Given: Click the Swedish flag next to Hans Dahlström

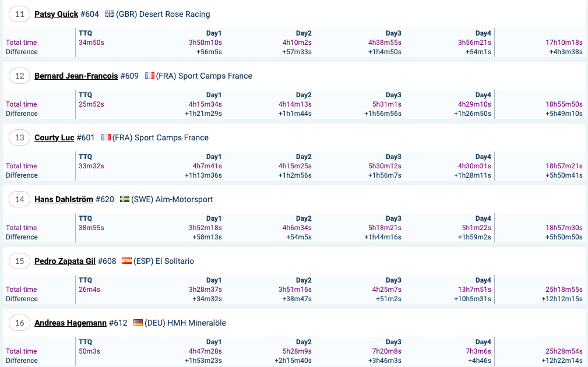Looking at the screenshot, I should (125, 199).
